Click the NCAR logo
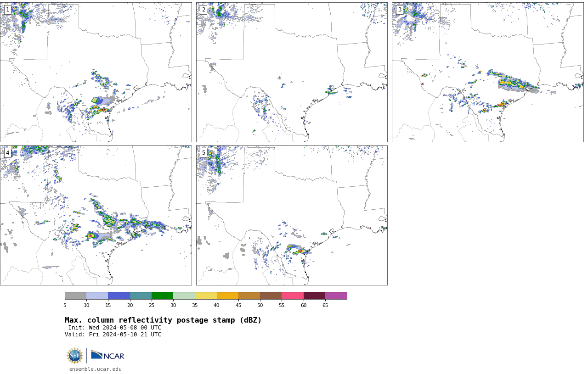588x374 pixels. coord(107,356)
